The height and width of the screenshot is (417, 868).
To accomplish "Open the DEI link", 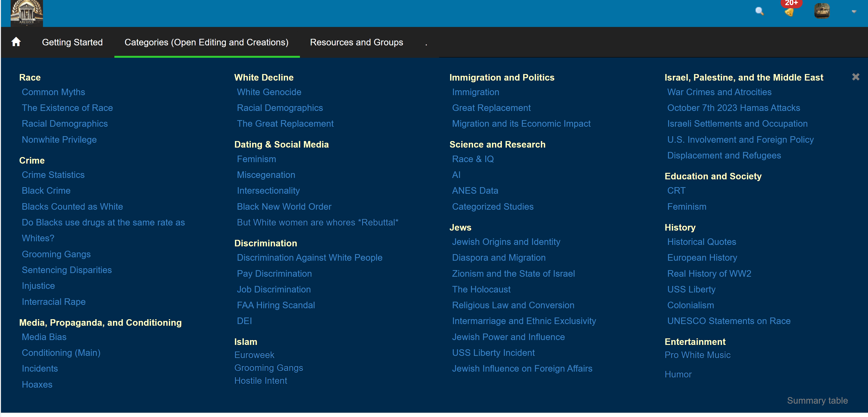I will point(244,321).
